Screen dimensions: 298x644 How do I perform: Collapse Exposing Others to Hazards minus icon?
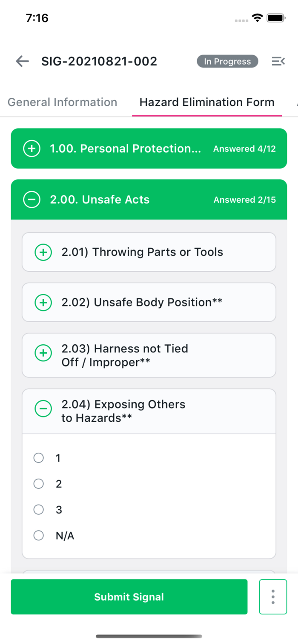coord(43,409)
